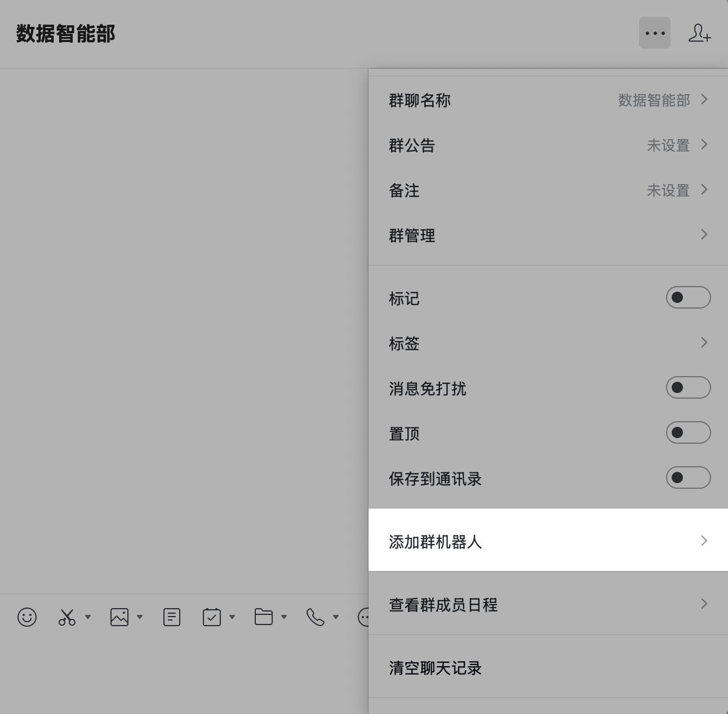Viewport: 728px width, 714px height.
Task: Open the folder options dropdown arrow
Action: pyautogui.click(x=284, y=617)
